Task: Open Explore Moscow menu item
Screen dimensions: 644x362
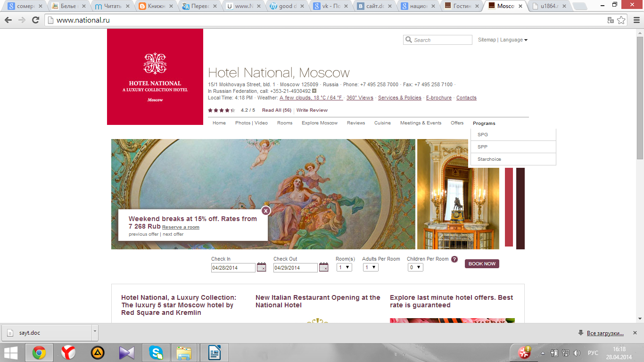Action: click(x=320, y=123)
